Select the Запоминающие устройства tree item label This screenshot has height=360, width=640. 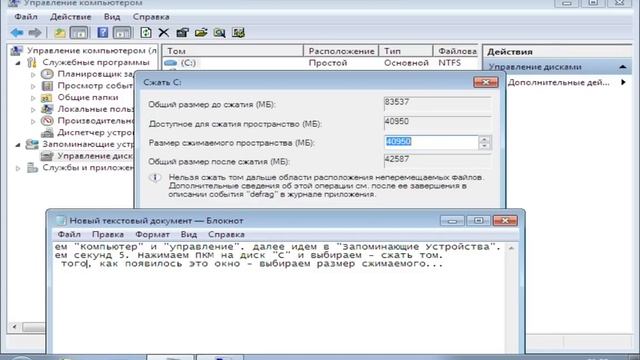pos(88,144)
